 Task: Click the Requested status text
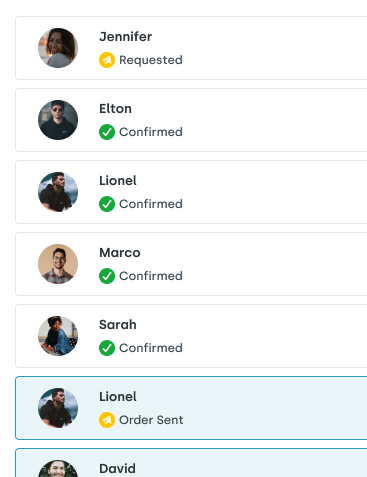(151, 60)
